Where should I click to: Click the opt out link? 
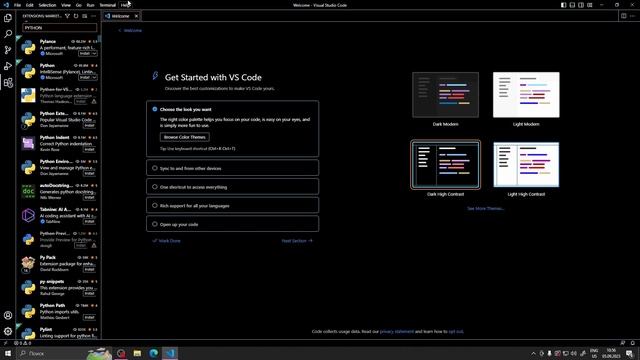point(456,331)
